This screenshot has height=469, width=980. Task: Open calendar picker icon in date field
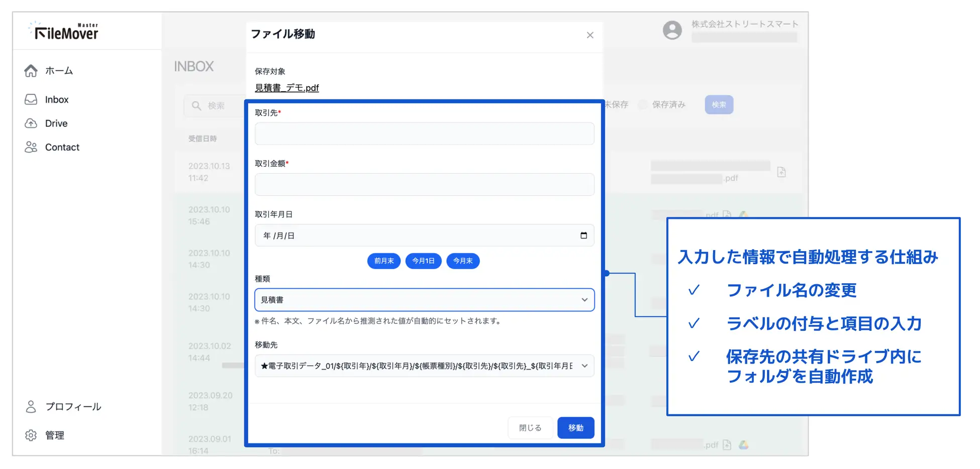tap(583, 236)
